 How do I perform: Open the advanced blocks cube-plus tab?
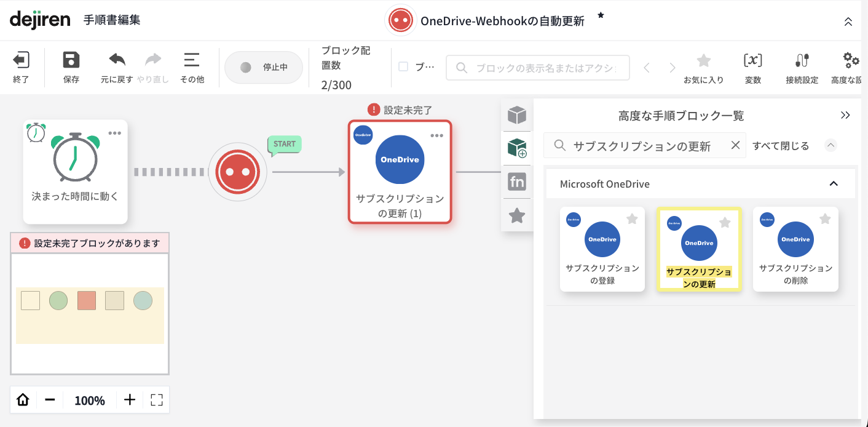click(517, 148)
